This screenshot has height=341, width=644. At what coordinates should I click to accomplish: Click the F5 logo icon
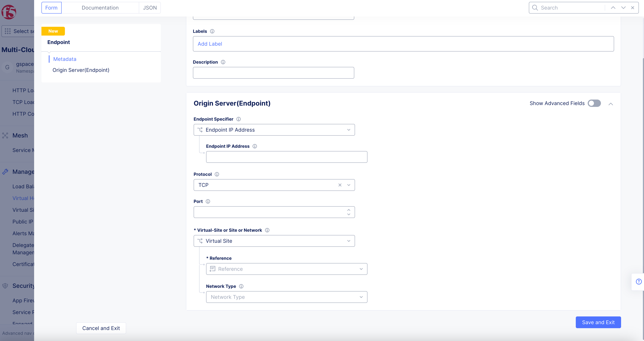coord(9,12)
